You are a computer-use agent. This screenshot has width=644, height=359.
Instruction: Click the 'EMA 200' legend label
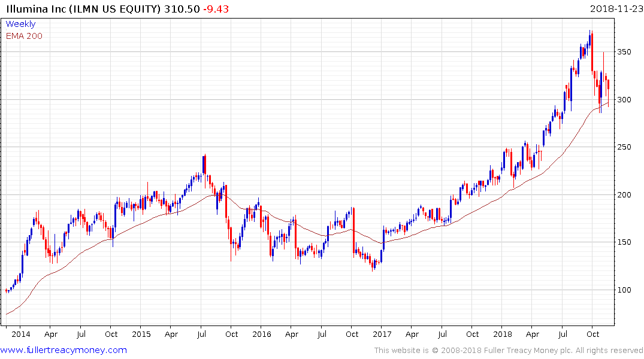[x=24, y=36]
